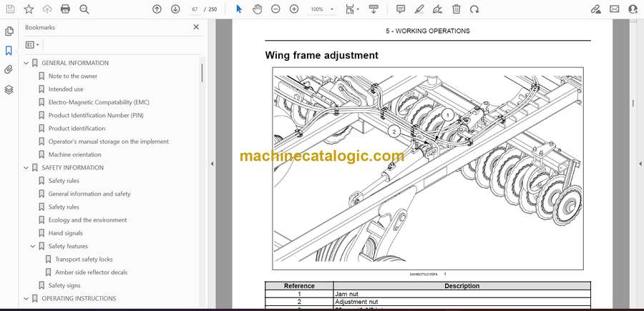
Task: Click the Save file icon
Action: click(10, 9)
